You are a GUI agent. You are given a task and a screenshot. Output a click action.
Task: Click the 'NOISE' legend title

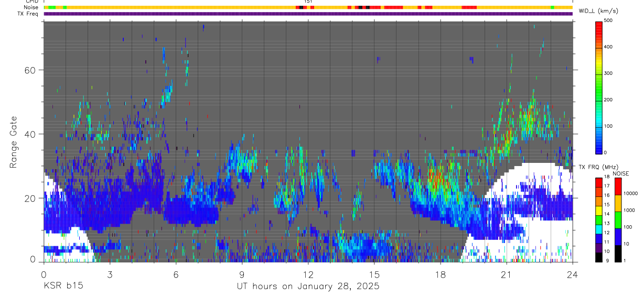pos(620,173)
